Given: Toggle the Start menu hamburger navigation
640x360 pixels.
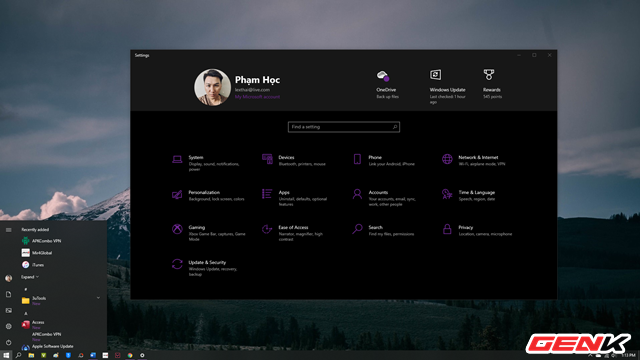Looking at the screenshot, I should pyautogui.click(x=9, y=230).
